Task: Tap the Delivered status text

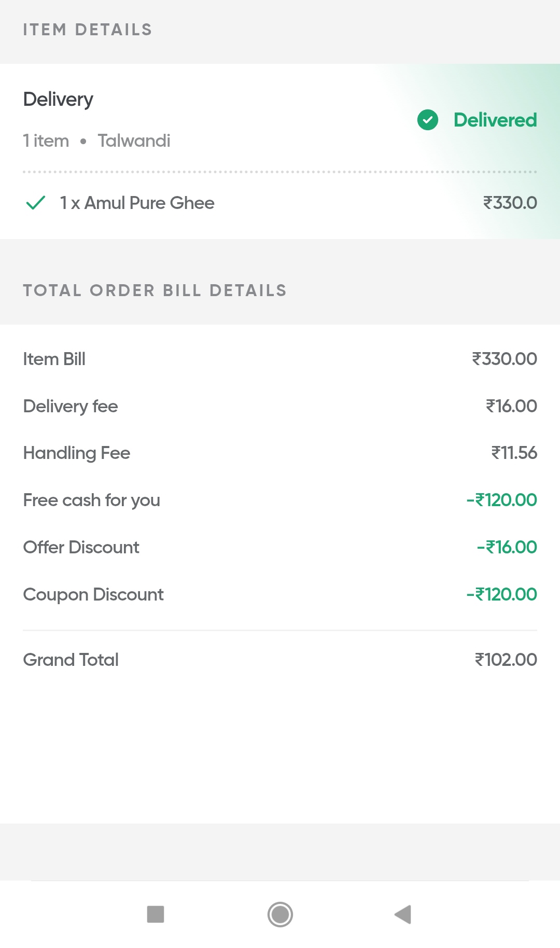Action: point(495,120)
